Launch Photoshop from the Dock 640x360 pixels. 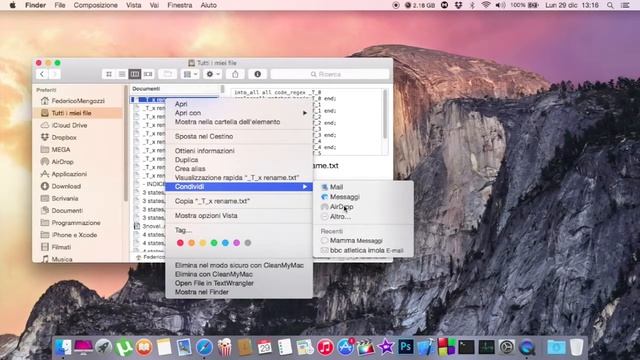(x=406, y=347)
